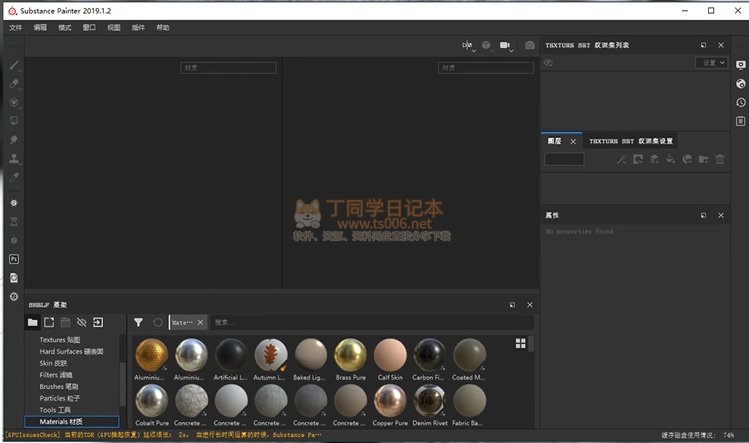Click the Photoshop export icon
Screen dimensions: 749x443
click(14, 259)
